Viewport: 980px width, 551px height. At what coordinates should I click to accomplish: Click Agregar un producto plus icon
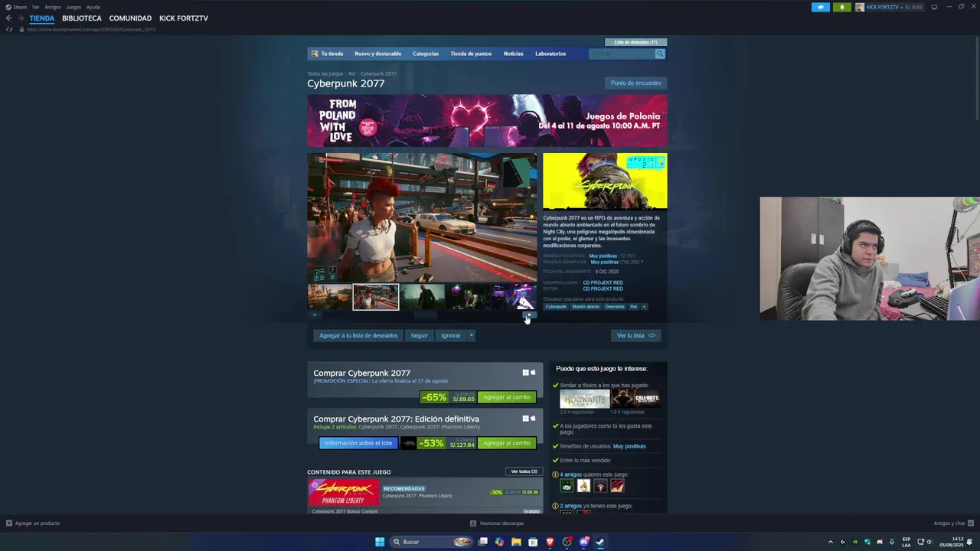click(9, 523)
